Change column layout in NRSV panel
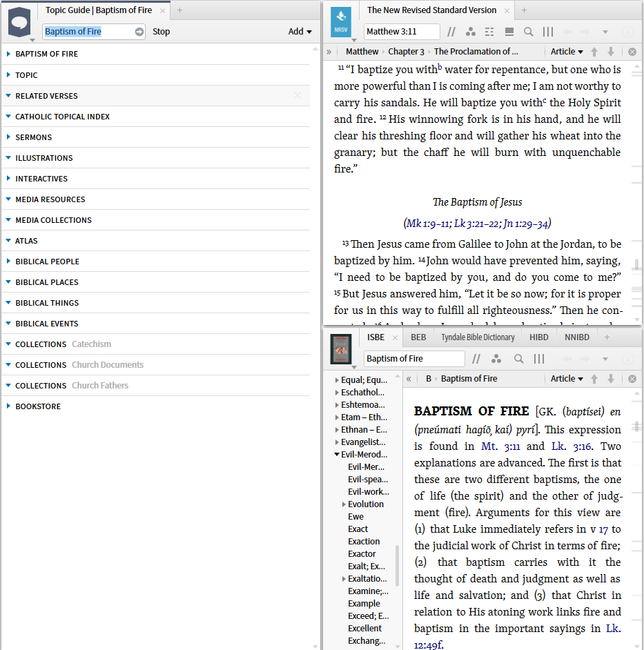The image size is (644, 650). coord(548,32)
